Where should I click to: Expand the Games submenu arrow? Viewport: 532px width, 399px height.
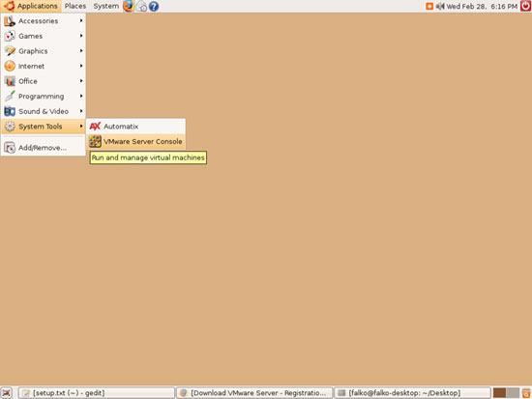[81, 36]
